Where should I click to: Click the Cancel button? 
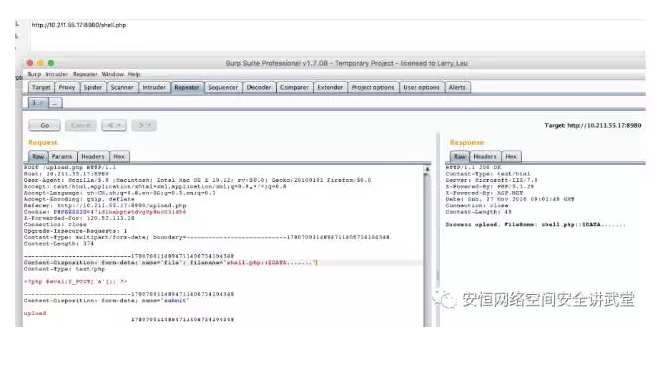tap(81, 125)
